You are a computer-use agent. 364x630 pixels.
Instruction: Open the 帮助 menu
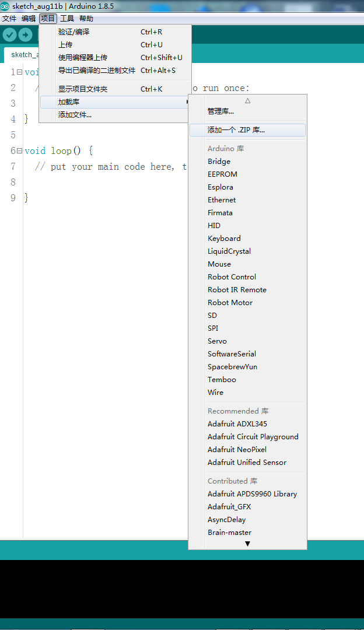(x=86, y=19)
